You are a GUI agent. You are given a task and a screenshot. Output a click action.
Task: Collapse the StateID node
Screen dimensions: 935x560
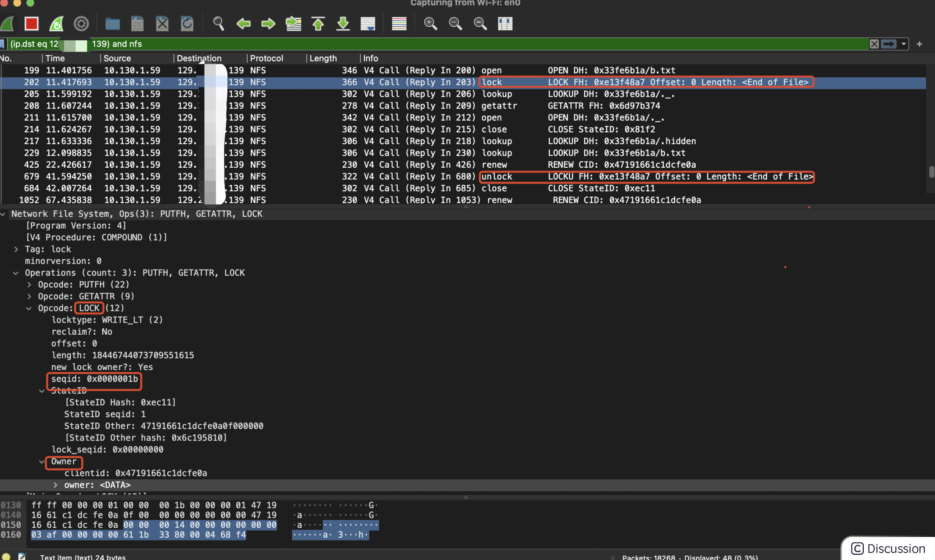coord(42,391)
